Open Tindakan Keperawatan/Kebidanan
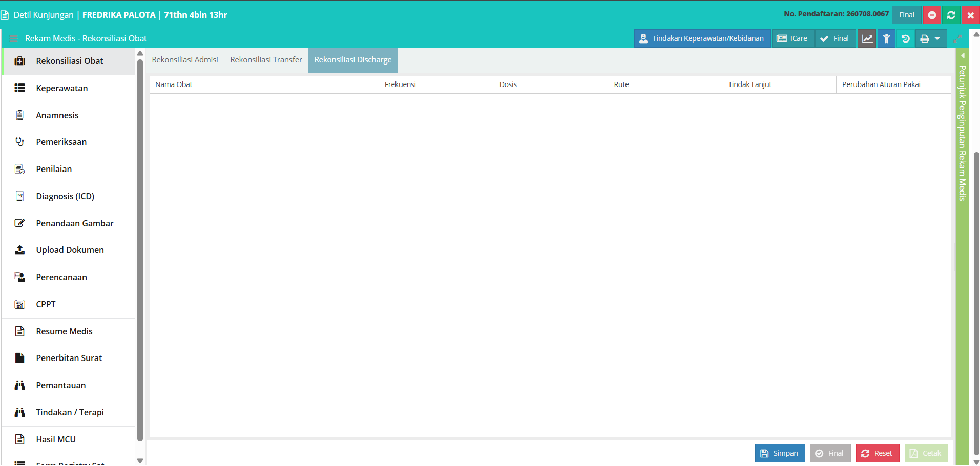This screenshot has height=466, width=980. [702, 38]
